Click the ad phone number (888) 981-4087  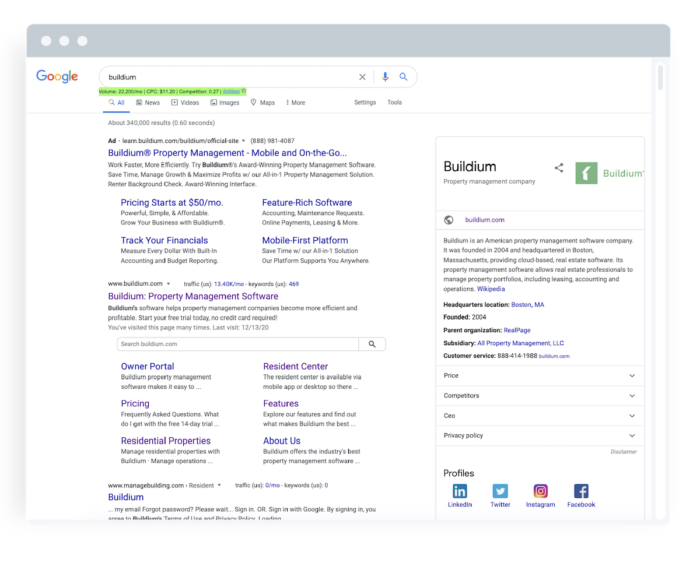click(x=272, y=141)
